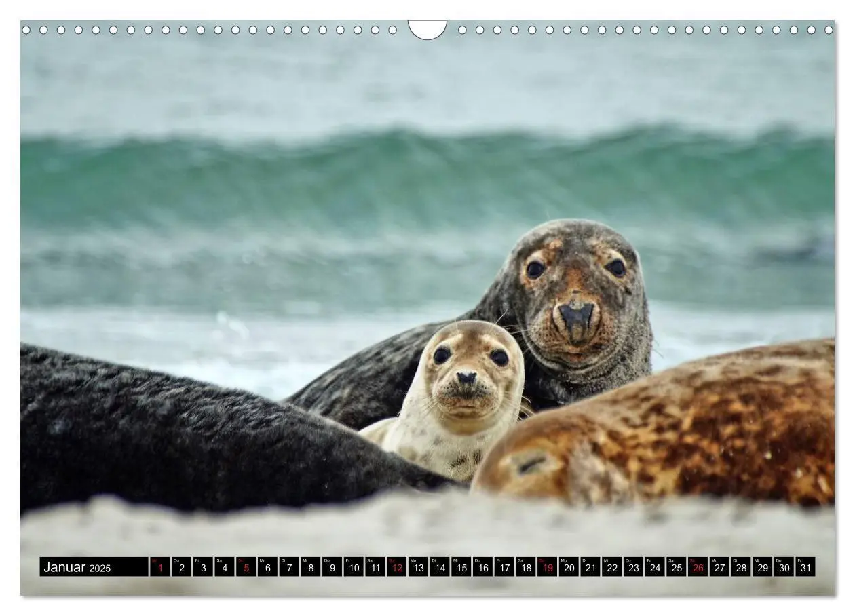Viewport: 855px width, 616px height.
Task: Pick date 3 in the date row
Action: coord(203,567)
